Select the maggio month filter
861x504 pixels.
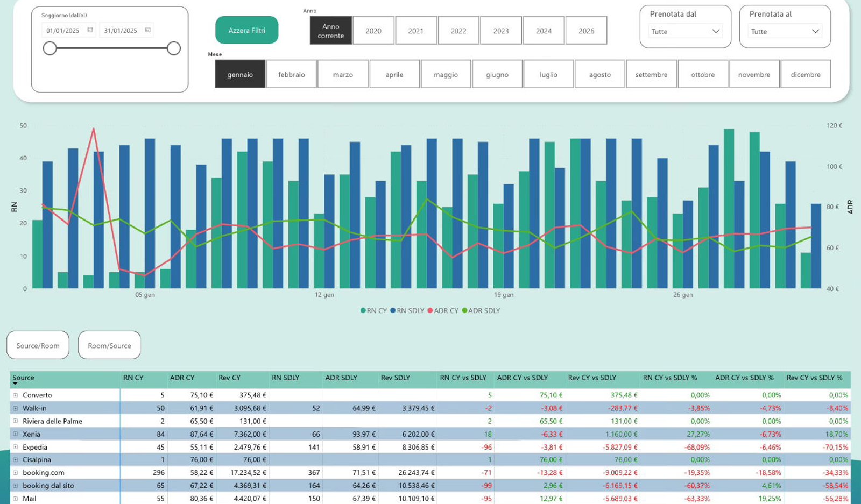[x=446, y=74]
